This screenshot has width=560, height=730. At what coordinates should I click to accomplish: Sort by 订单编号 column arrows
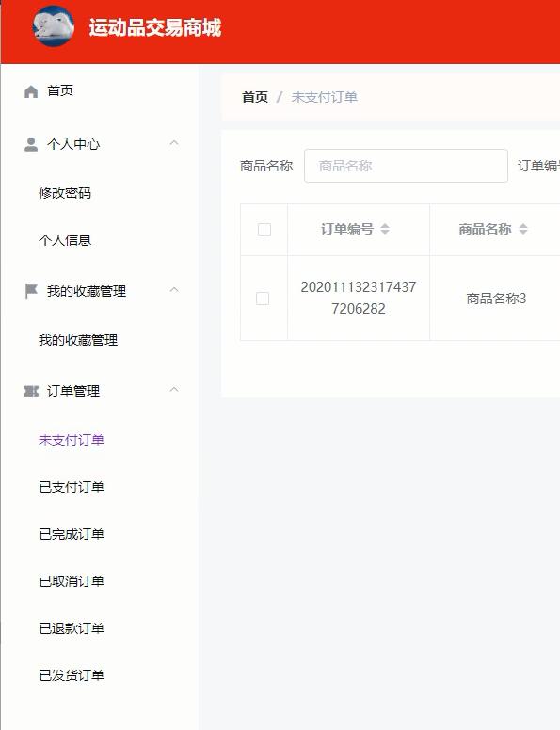(385, 229)
